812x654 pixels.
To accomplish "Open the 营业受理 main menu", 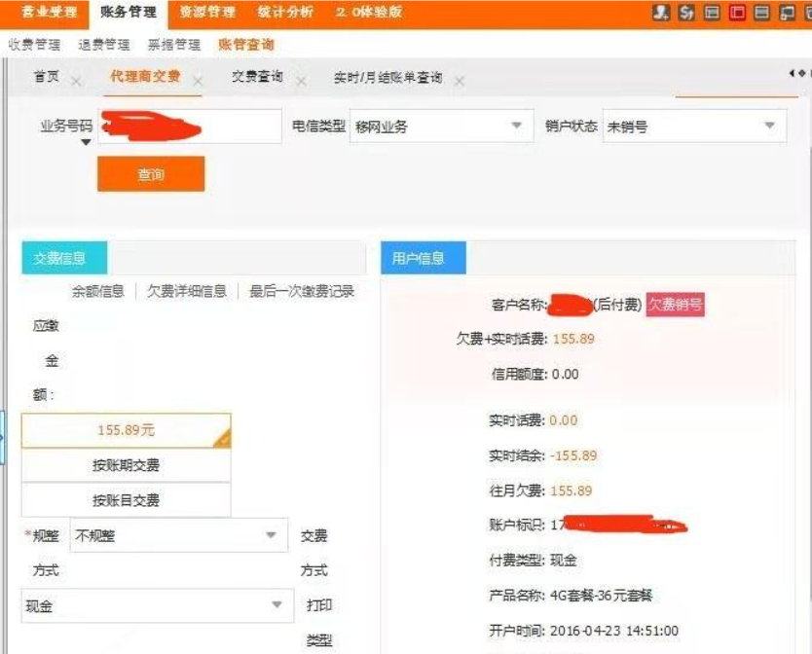I will click(50, 12).
